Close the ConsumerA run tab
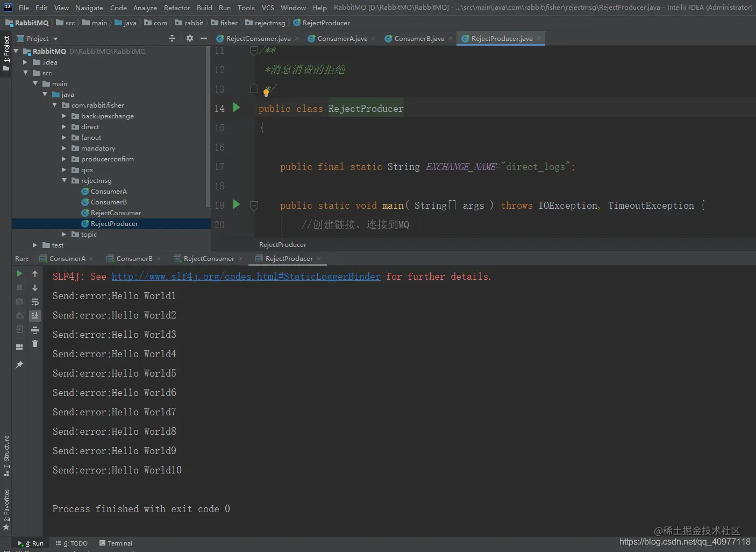This screenshot has height=552, width=756. [91, 259]
